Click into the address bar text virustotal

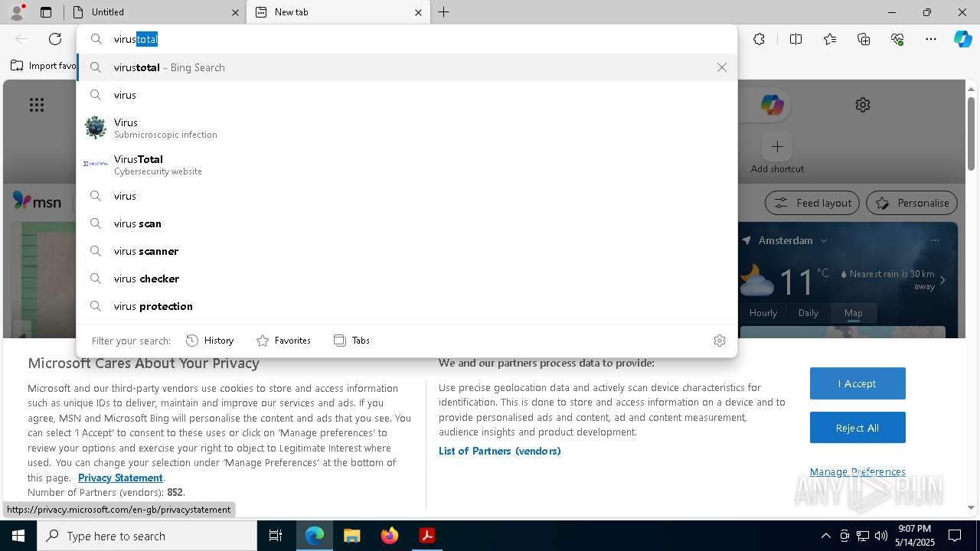click(136, 39)
